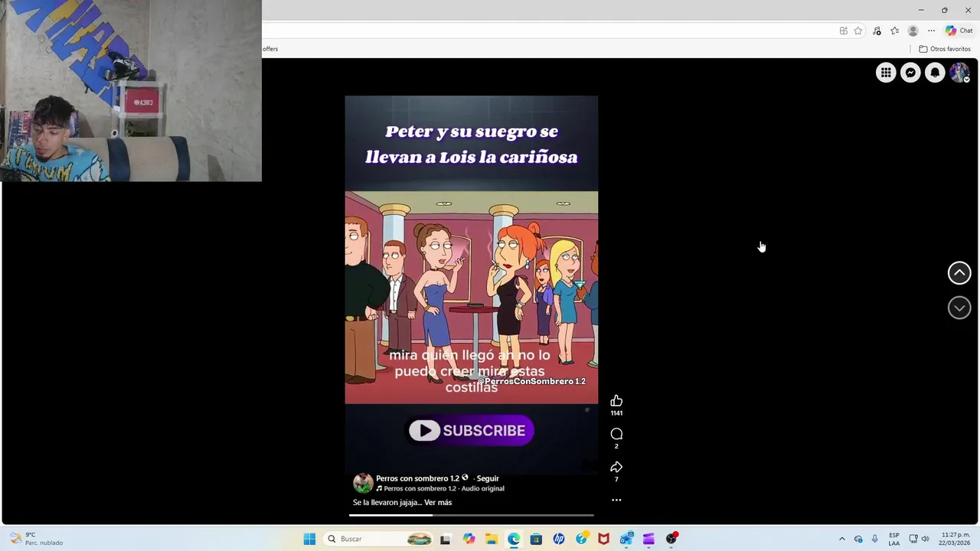Open File Explorer from the taskbar
980x551 pixels.
point(491,539)
